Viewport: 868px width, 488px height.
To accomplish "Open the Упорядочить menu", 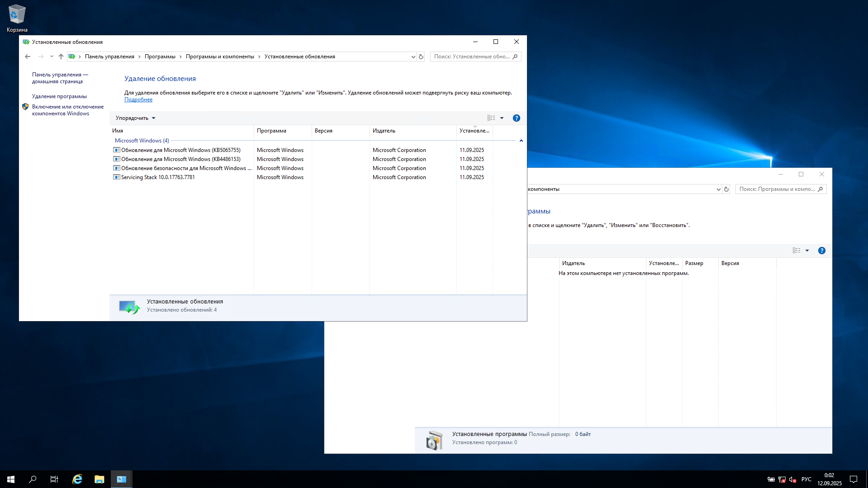I will click(135, 118).
